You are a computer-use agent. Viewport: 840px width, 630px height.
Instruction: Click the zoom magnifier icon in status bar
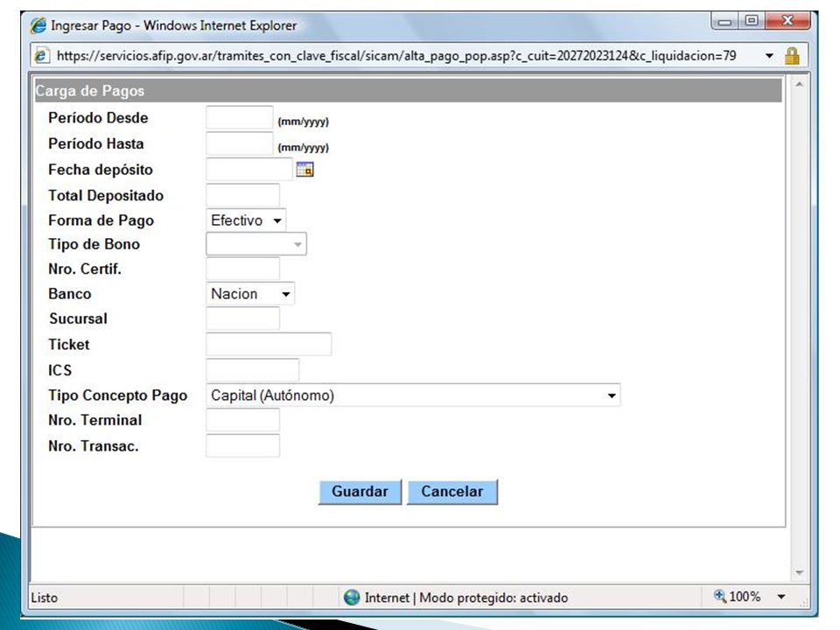click(720, 596)
